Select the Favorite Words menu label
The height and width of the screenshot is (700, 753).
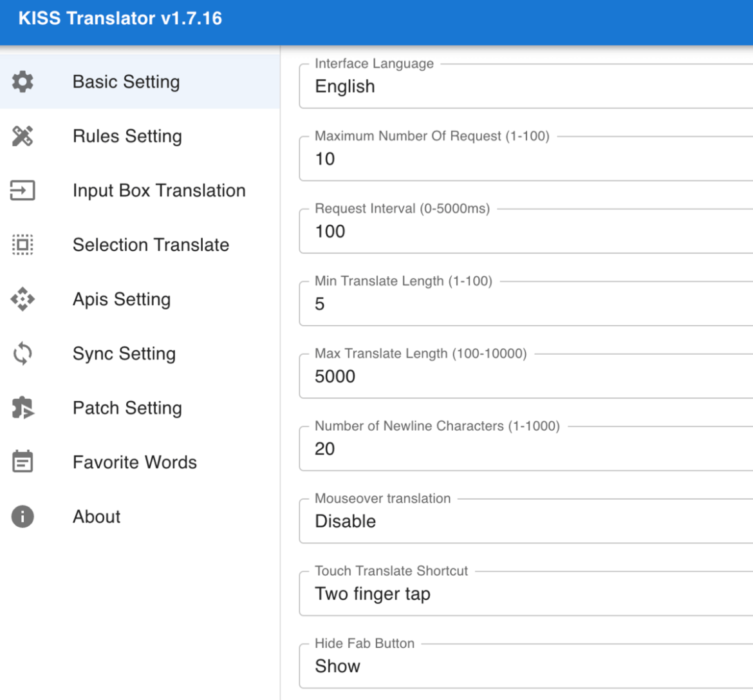point(135,462)
